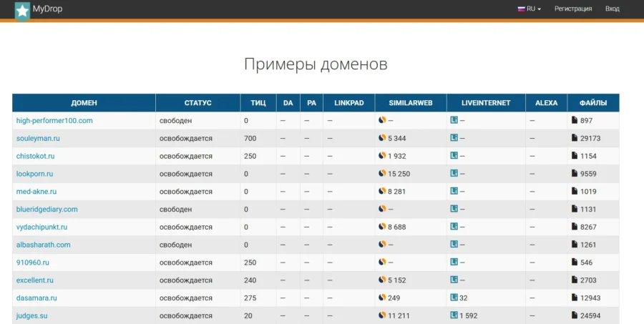Screen dimensions: 644x324
Task: Go to the Вход login link
Action: click(x=612, y=9)
